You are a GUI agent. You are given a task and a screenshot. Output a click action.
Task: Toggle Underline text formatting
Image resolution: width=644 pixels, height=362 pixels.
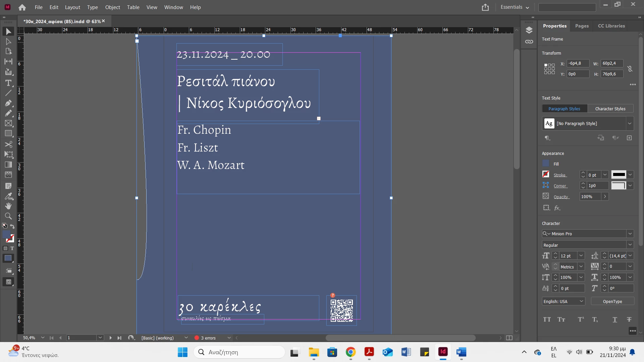(615, 319)
